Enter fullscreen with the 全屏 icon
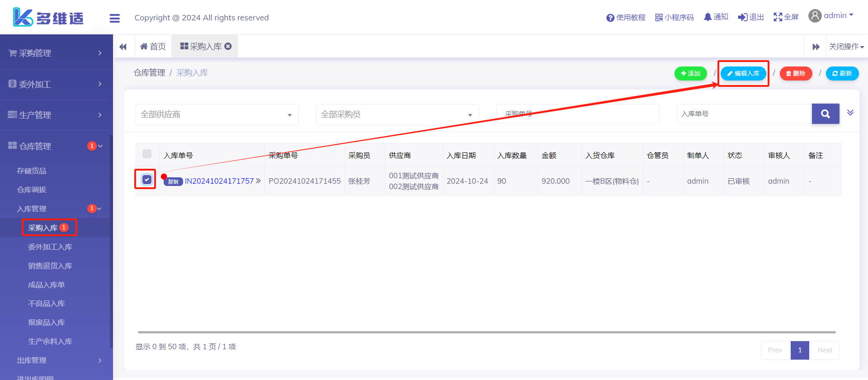 778,17
